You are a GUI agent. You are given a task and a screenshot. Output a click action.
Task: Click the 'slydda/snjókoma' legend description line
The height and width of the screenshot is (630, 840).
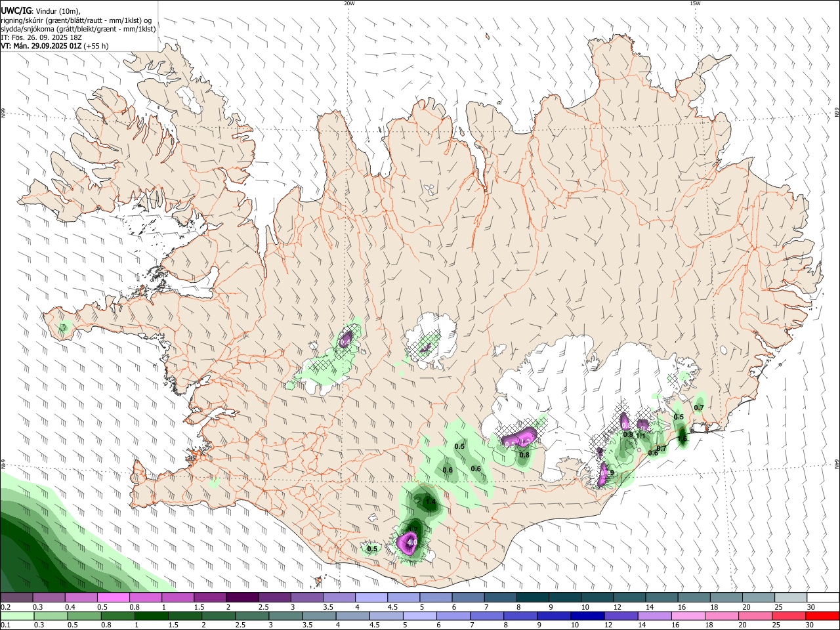click(78, 29)
